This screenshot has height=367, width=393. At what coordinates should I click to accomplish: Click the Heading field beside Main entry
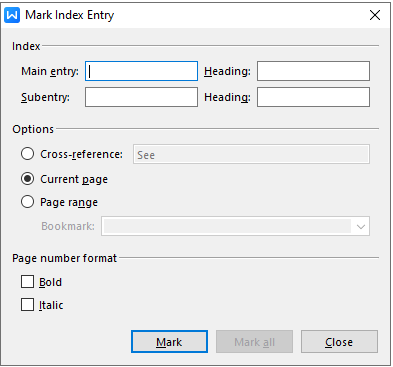pos(313,71)
